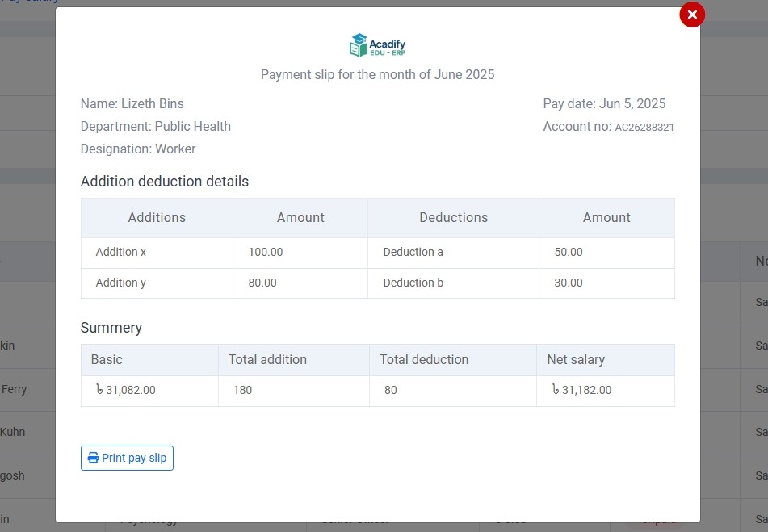The image size is (768, 532).
Task: Click the Net salary value ৳ 31,182.00
Action: click(x=581, y=390)
